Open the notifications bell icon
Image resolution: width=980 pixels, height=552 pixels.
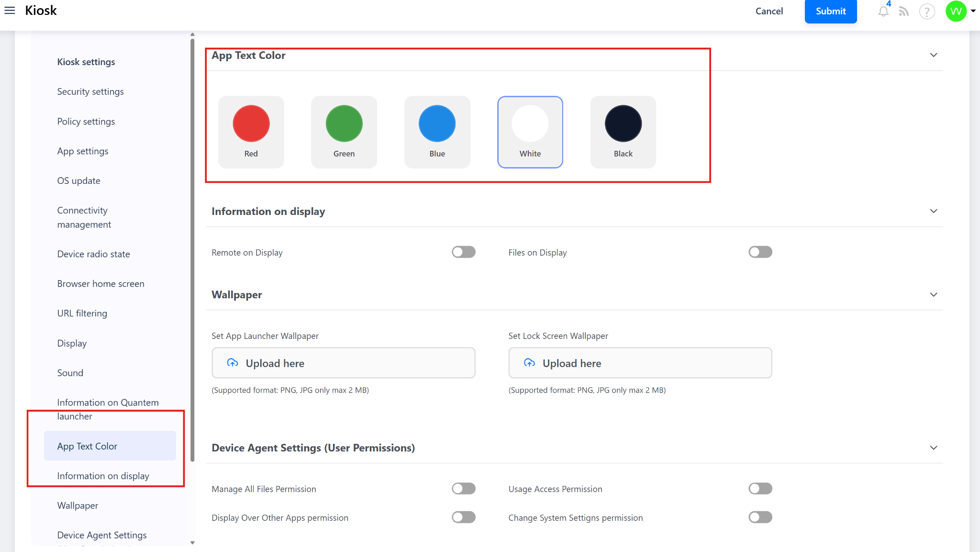(883, 11)
